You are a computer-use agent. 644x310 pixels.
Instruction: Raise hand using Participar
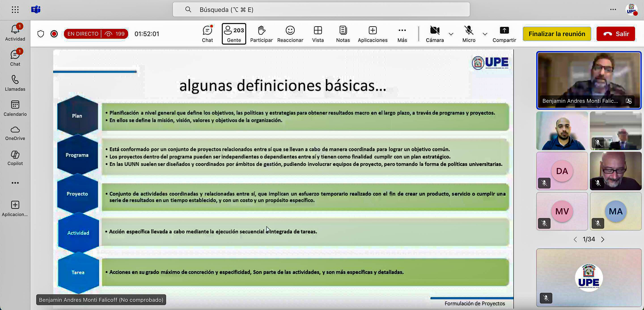261,34
